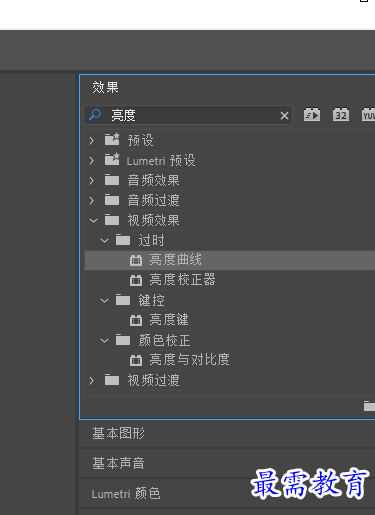
Task: Click the search magnifier icon in Effects panel
Action: coord(95,115)
